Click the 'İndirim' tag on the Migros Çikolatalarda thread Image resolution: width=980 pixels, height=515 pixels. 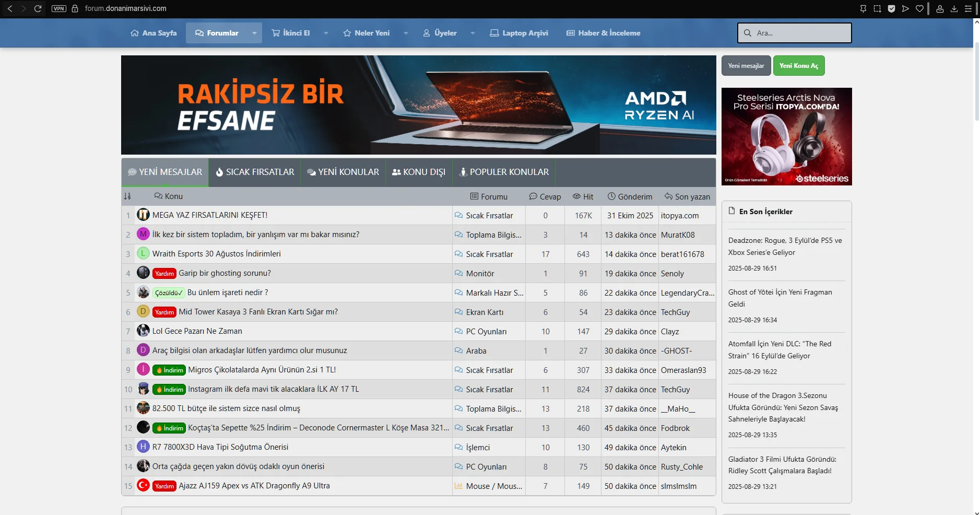(169, 370)
